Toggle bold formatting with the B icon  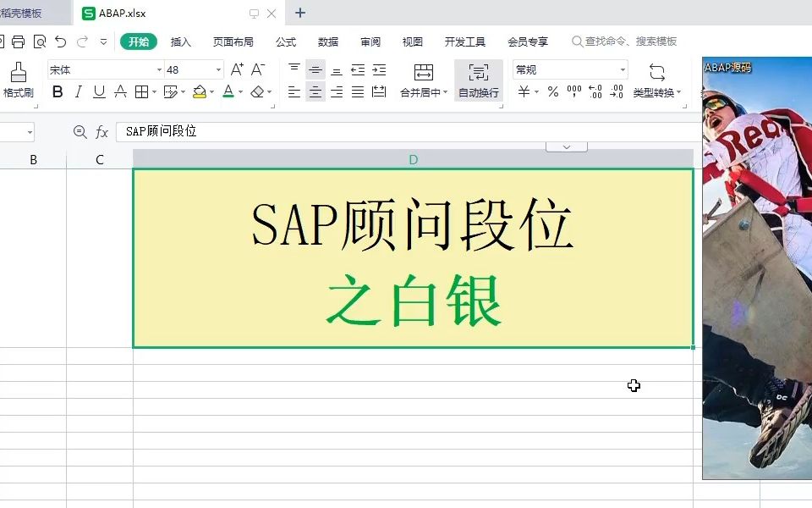point(57,91)
